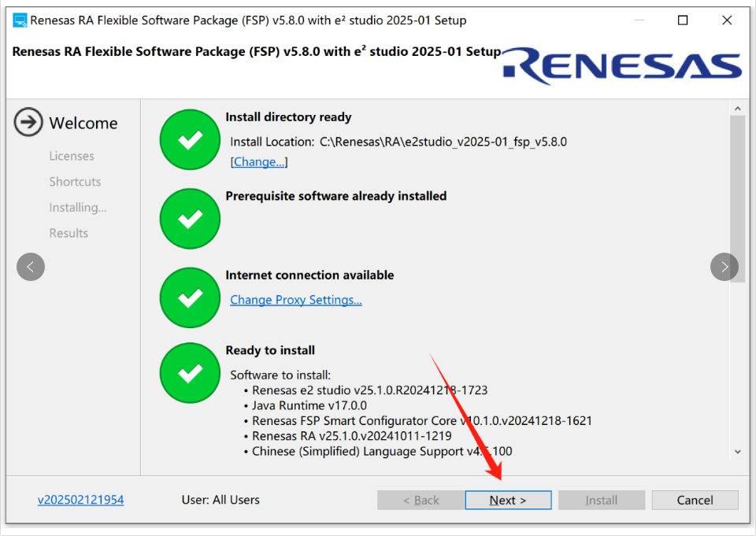Click the Renesas logo
Viewport: 756px width, 536px height.
click(x=622, y=66)
